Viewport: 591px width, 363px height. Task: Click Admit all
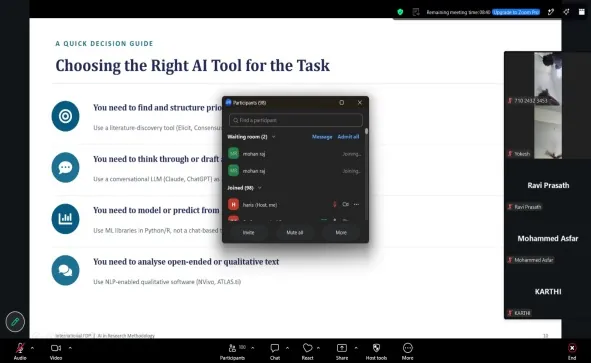pyautogui.click(x=348, y=137)
